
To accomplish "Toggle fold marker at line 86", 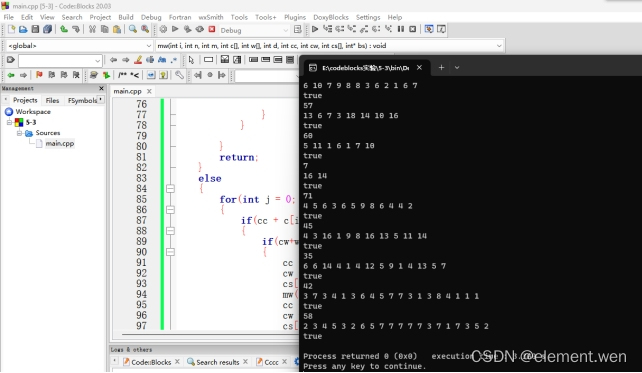I will [170, 210].
